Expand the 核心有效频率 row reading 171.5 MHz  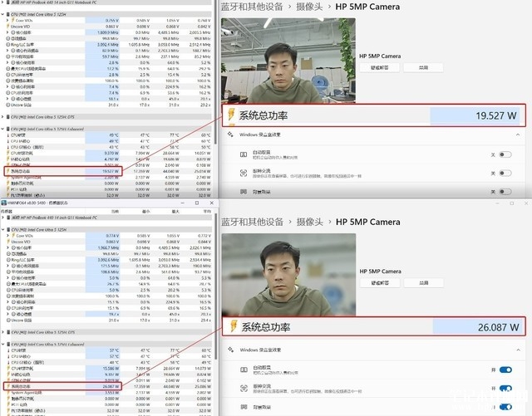coord(7,266)
